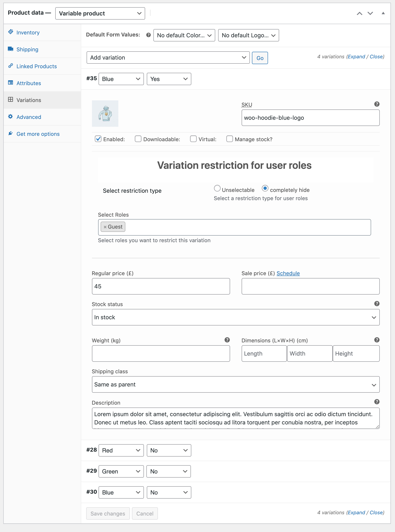Open the Variable product type dropdown
The image size is (395, 532).
(100, 13)
